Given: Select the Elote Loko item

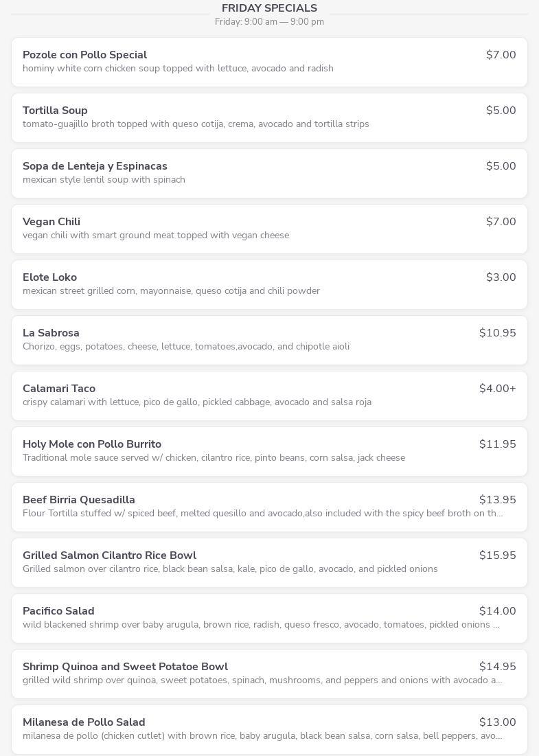Looking at the screenshot, I should coord(49,277).
